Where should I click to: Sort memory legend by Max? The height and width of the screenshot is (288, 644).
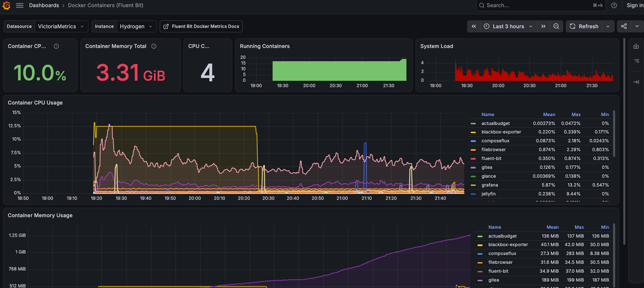tap(579, 227)
